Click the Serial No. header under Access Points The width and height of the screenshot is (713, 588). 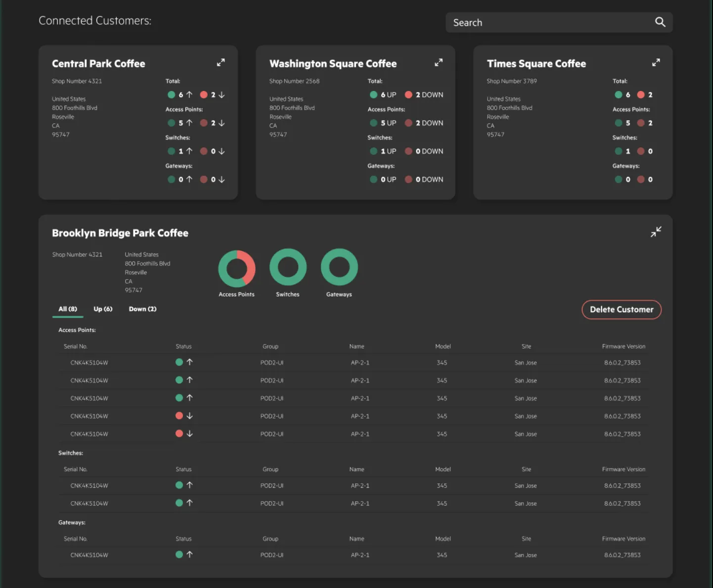(x=75, y=347)
